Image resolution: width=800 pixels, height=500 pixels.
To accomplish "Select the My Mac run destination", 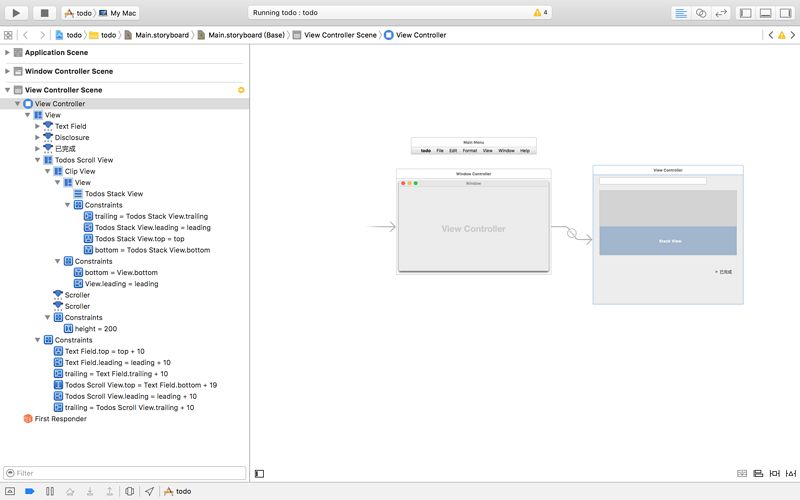I will point(118,13).
